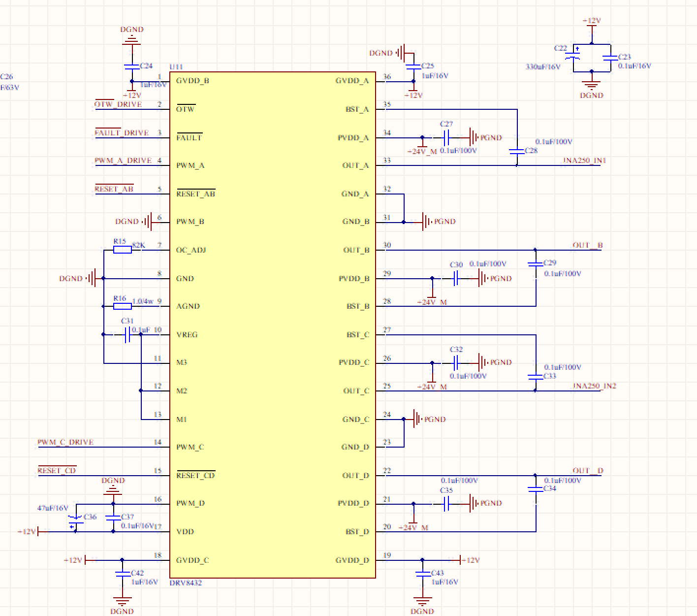Click capacitor C30 near PVDD_B

pos(456,279)
